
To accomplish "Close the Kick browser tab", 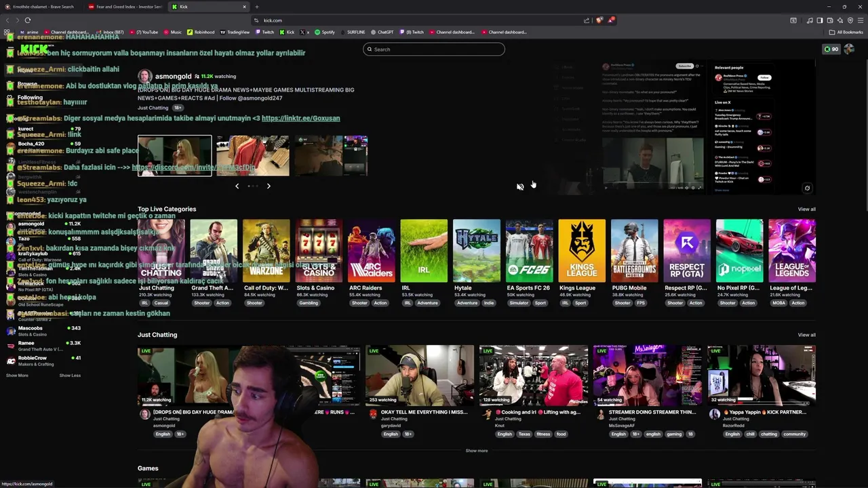I will coord(244,7).
